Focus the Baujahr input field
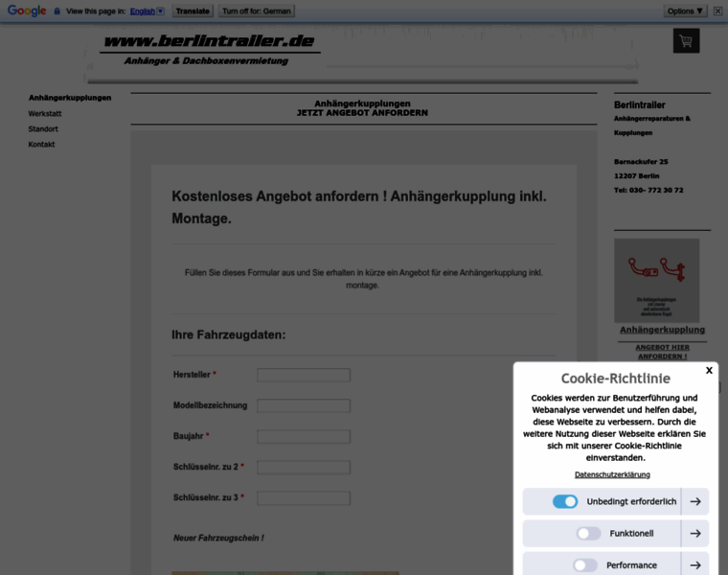728x575 pixels. (304, 437)
